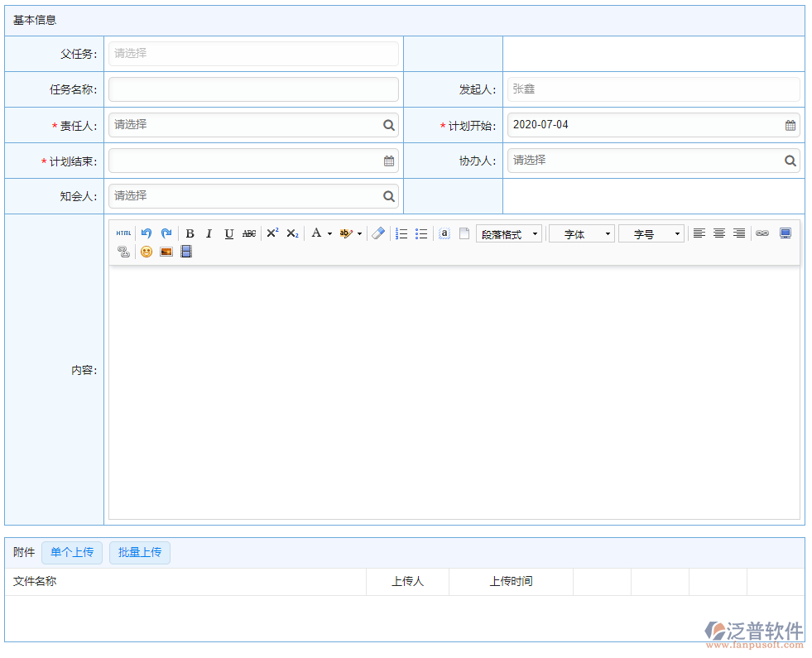Open the 计划开始 date calendar picker

pos(790,124)
